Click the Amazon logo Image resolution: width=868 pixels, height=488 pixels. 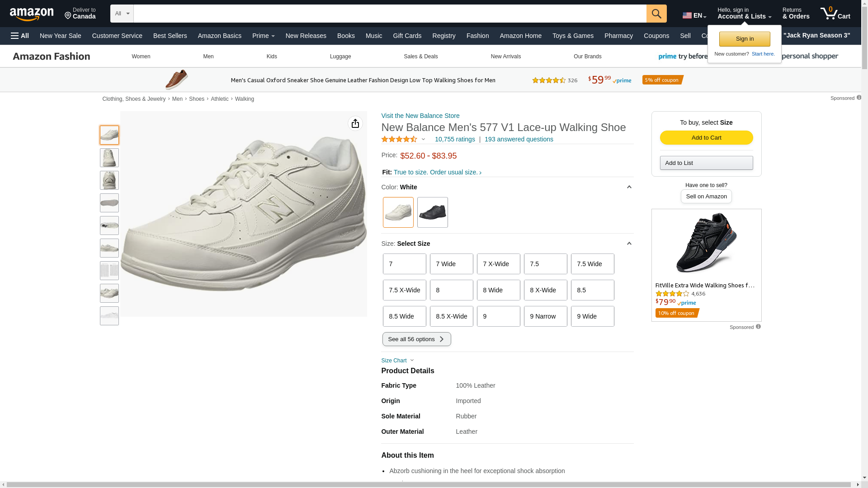click(x=32, y=14)
